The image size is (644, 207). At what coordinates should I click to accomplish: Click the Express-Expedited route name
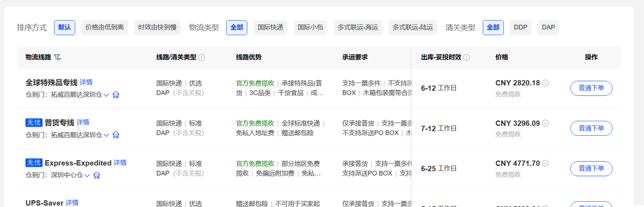click(78, 163)
